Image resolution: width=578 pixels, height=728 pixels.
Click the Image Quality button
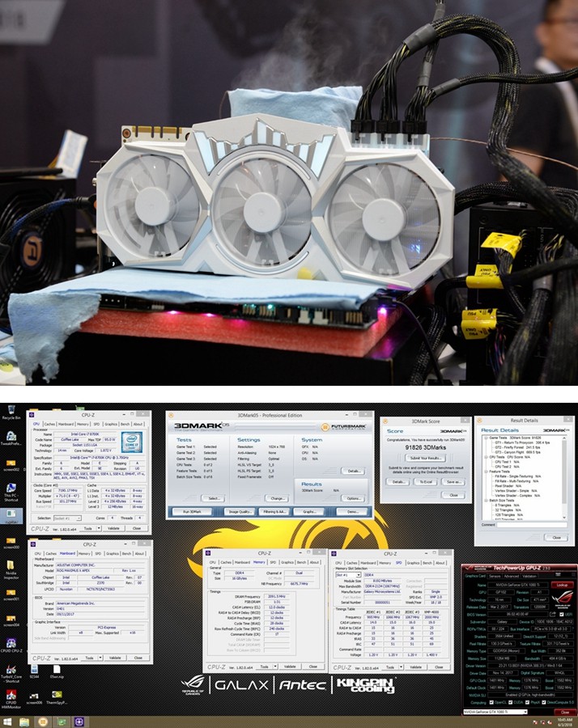tap(240, 512)
